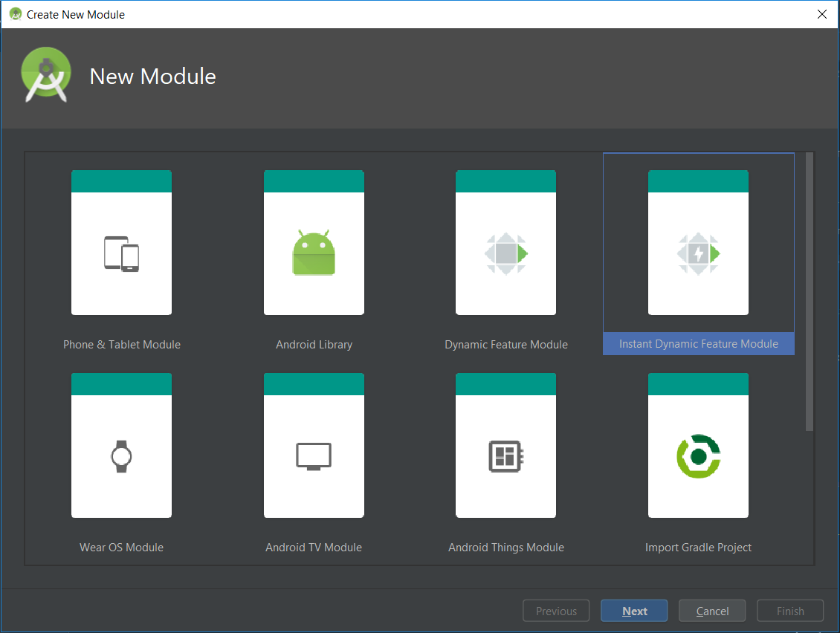The image size is (840, 633).
Task: Select the Phone & Tablet Module label
Action: click(121, 344)
